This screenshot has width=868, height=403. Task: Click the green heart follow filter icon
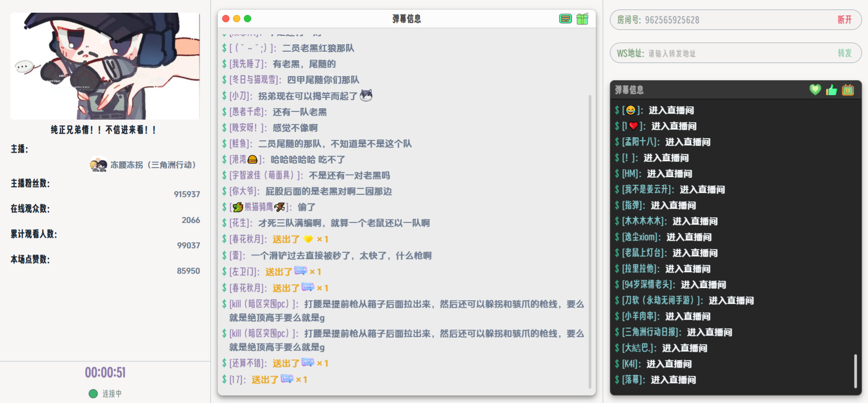815,90
